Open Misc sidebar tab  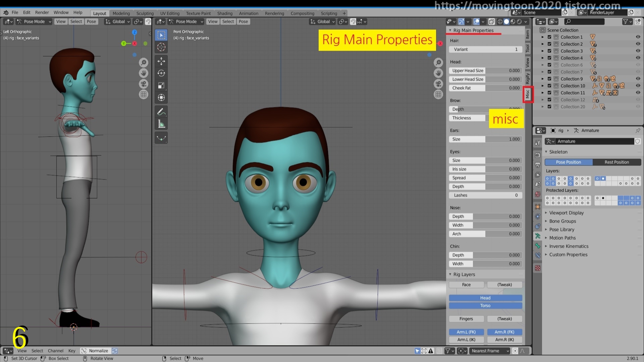(528, 94)
